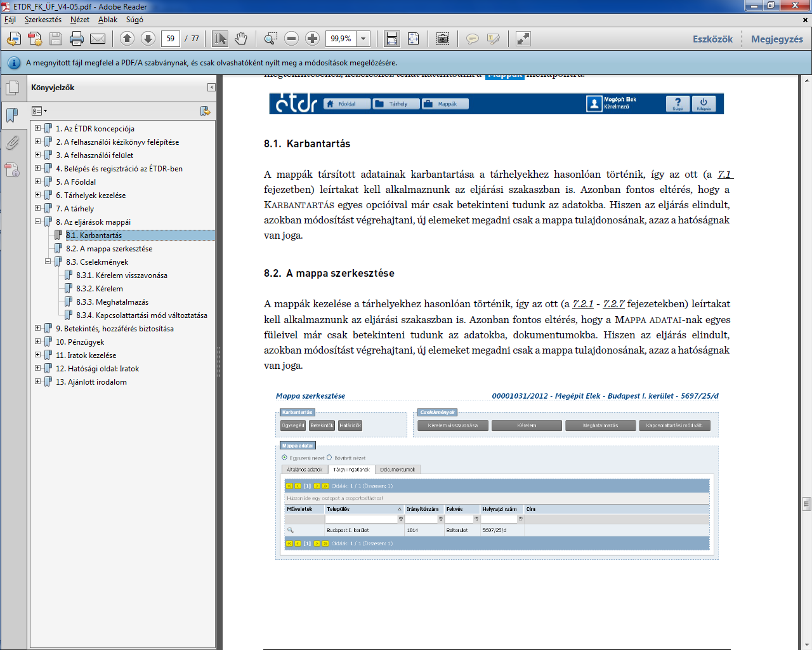The image size is (812, 650).
Task: Open the bookmarks options dropdown menu
Action: point(39,111)
